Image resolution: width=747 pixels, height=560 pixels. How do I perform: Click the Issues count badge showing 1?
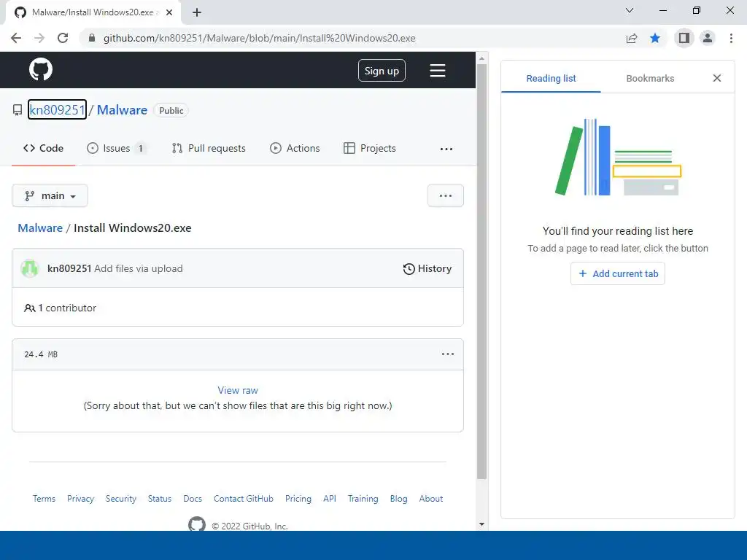point(141,148)
